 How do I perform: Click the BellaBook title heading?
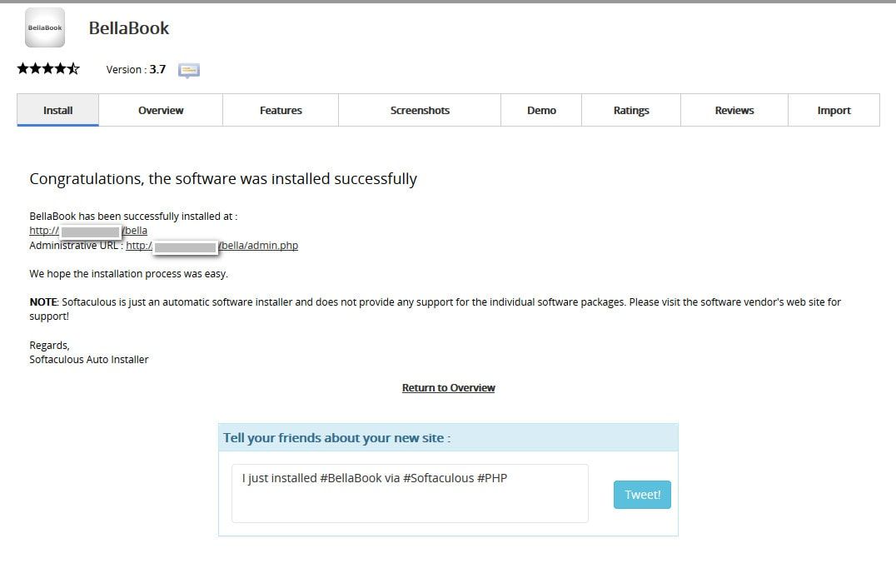tap(129, 28)
